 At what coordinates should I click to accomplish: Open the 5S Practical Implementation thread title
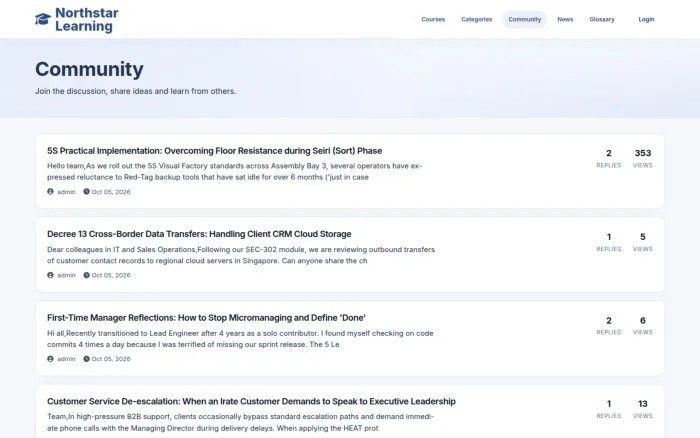pos(215,151)
